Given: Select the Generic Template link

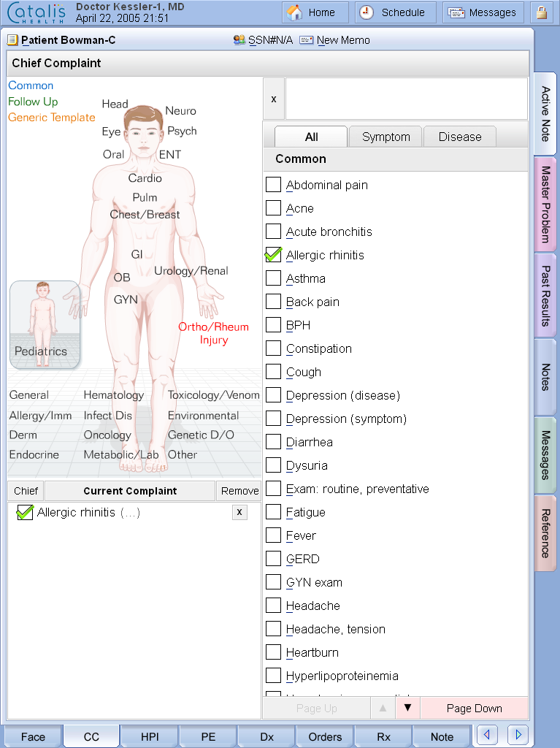Looking at the screenshot, I should point(52,118).
